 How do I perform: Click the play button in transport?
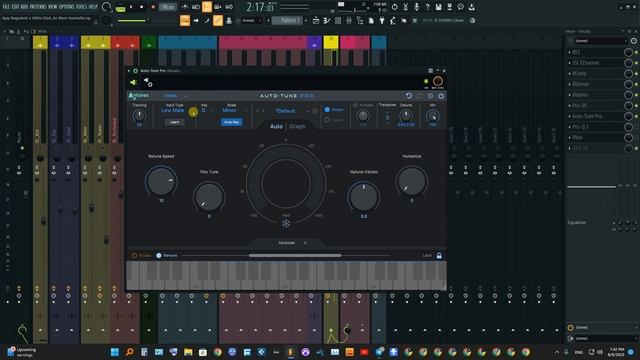[131, 7]
